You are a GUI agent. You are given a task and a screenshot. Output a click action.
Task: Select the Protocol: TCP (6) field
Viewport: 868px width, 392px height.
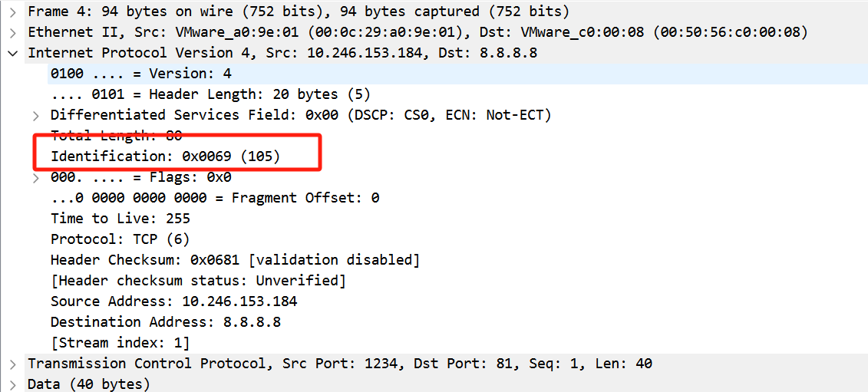point(120,239)
